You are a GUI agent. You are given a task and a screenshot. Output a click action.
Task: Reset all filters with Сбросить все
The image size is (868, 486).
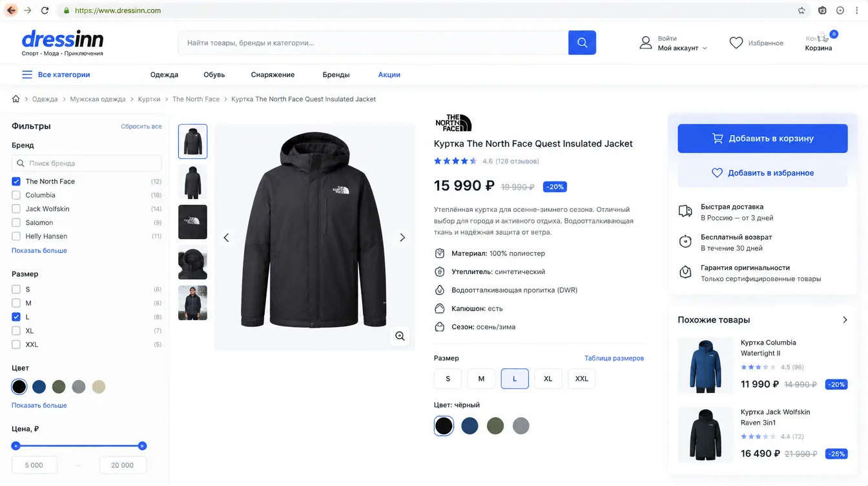pos(141,127)
